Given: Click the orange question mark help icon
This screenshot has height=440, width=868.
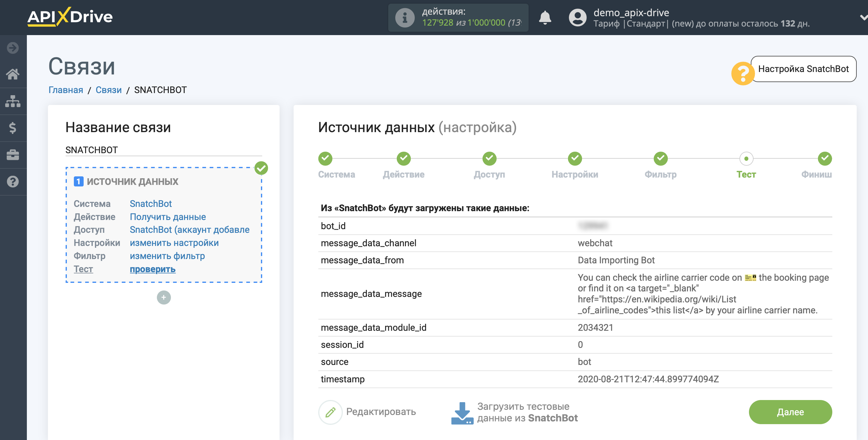Looking at the screenshot, I should coord(742,73).
